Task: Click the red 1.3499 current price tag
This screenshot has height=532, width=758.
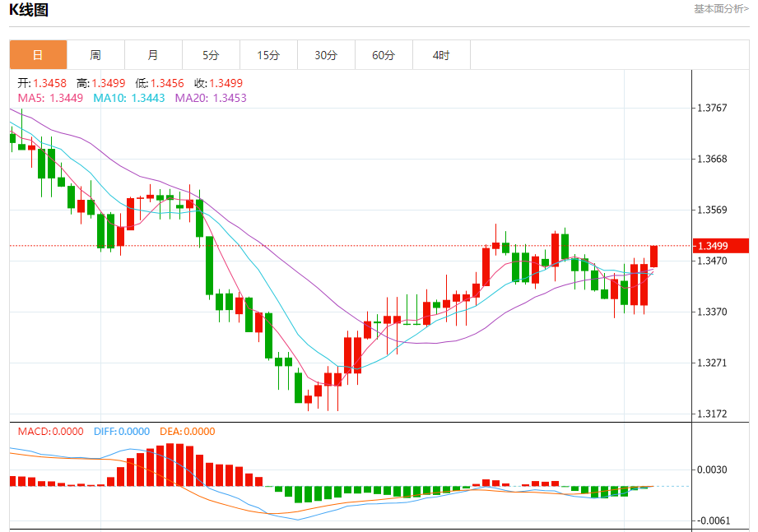Action: pyautogui.click(x=721, y=246)
